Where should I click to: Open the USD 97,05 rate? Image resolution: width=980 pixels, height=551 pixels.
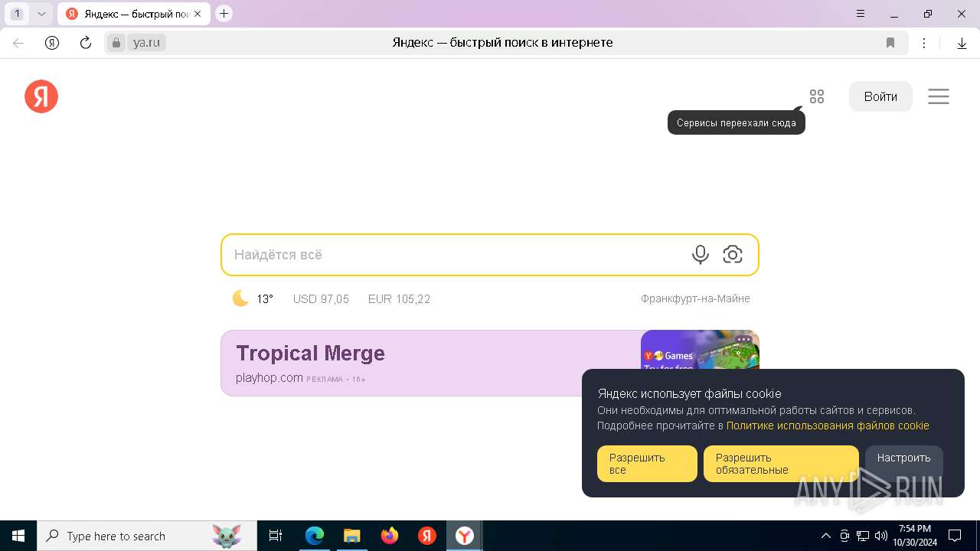coord(321,299)
